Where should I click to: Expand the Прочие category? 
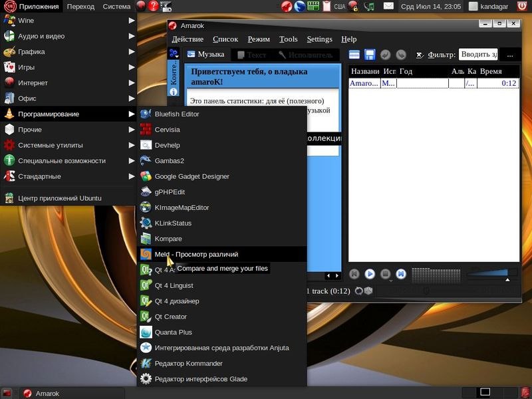coord(68,130)
